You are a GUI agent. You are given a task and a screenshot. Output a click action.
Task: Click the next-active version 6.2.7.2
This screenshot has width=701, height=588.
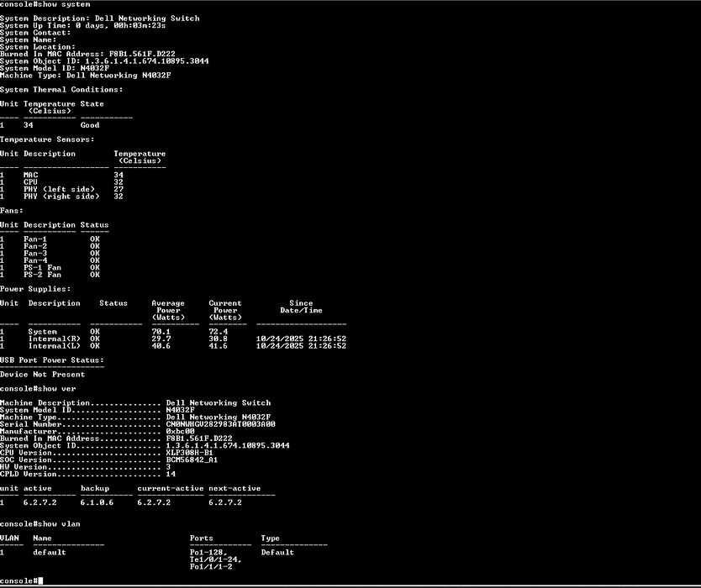(225, 502)
